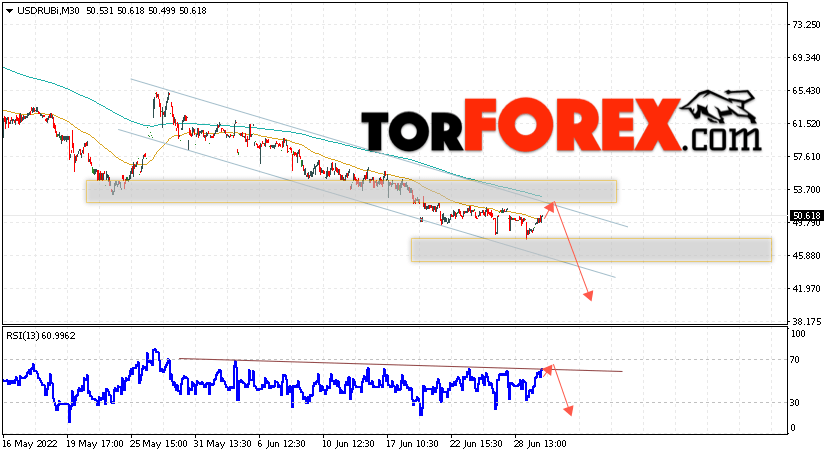
Task: Click the RSI scale value 70
Action: coord(795,360)
